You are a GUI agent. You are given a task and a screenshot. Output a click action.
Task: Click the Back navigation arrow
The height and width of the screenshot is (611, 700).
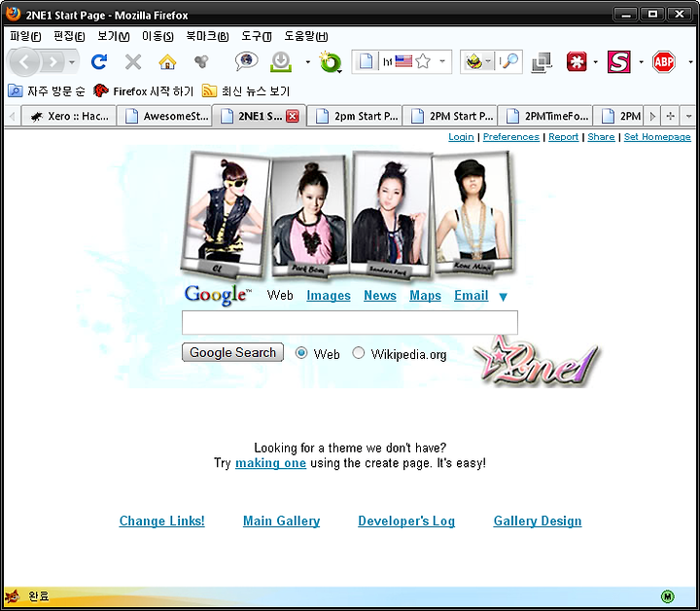pos(24,61)
